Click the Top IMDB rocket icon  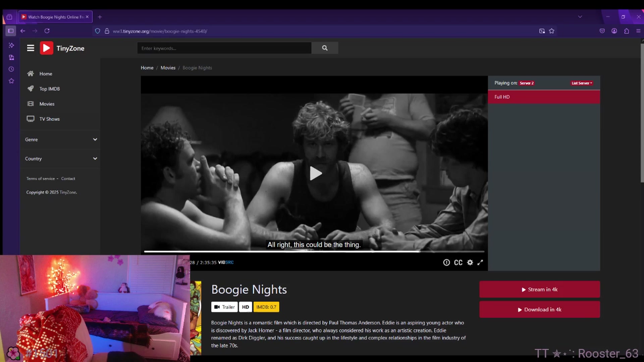point(31,88)
